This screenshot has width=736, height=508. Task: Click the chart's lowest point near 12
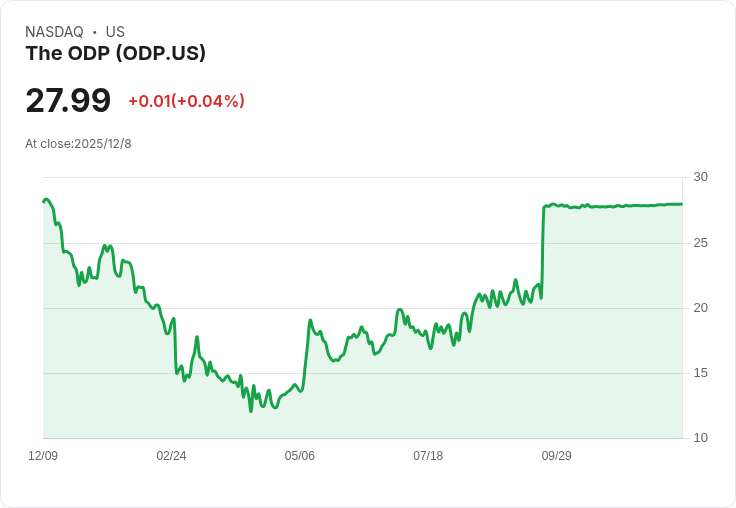(251, 411)
